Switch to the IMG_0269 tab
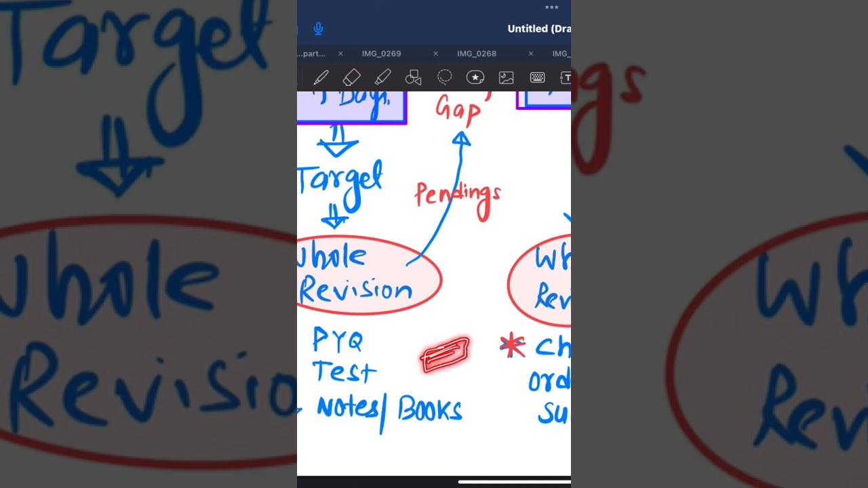Viewport: 868px width, 488px height. [381, 54]
